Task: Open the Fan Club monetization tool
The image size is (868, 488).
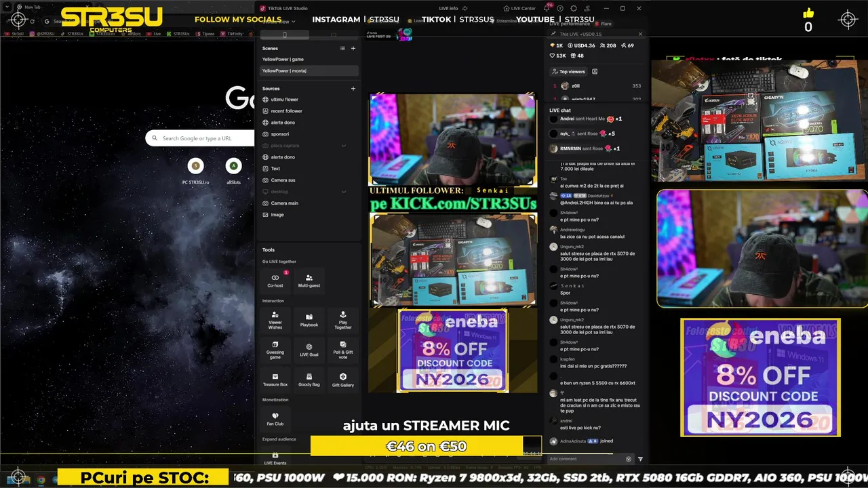Action: pyautogui.click(x=275, y=419)
